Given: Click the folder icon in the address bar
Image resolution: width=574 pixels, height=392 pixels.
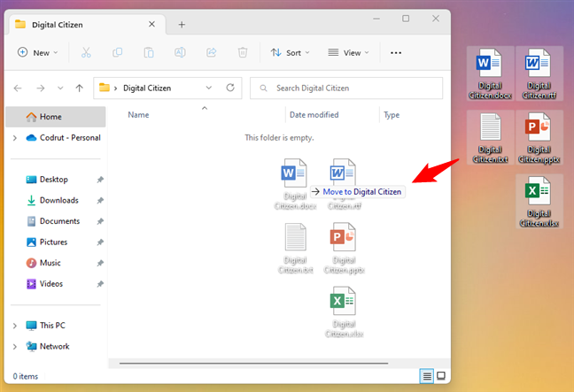Looking at the screenshot, I should pyautogui.click(x=105, y=88).
